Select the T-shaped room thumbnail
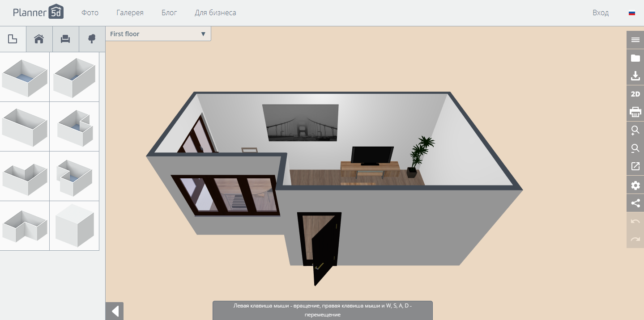Viewport: 644px width, 320px height. (25, 226)
